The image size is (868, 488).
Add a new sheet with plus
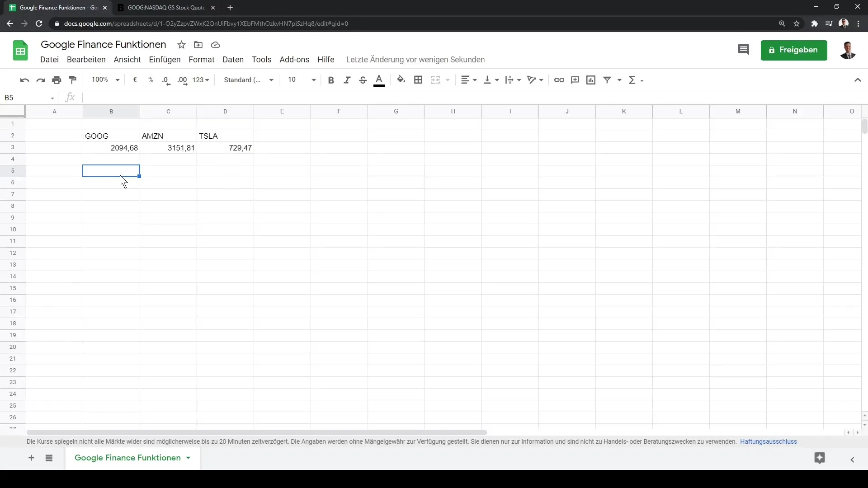[31, 458]
